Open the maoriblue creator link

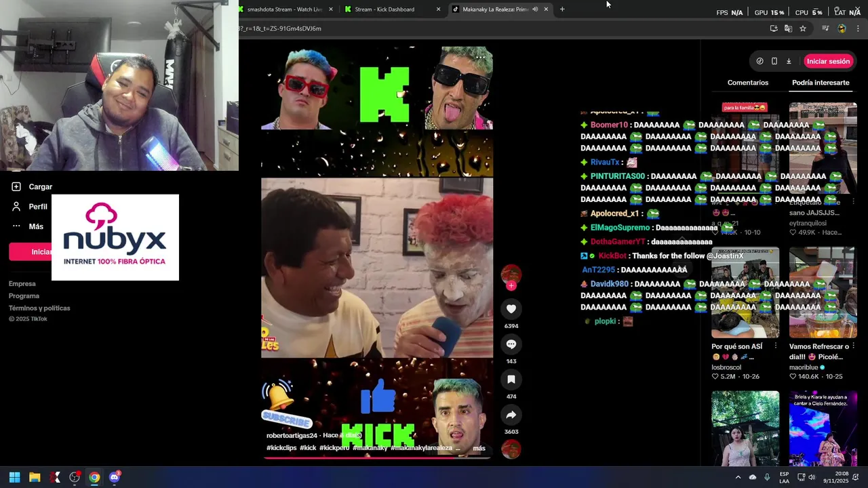[x=804, y=367]
